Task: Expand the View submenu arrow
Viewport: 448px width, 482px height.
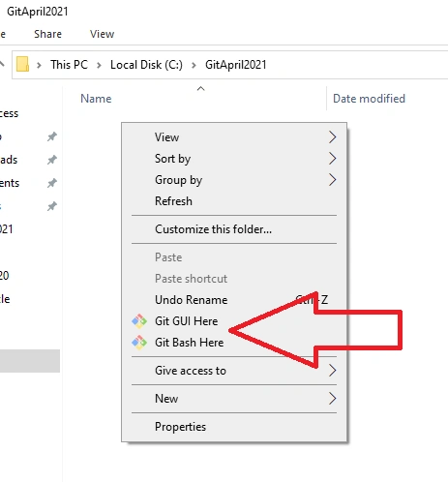Action: pyautogui.click(x=332, y=137)
